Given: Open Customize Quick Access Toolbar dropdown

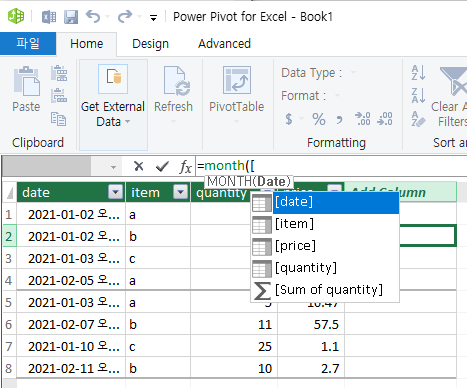Looking at the screenshot, I should click(153, 18).
